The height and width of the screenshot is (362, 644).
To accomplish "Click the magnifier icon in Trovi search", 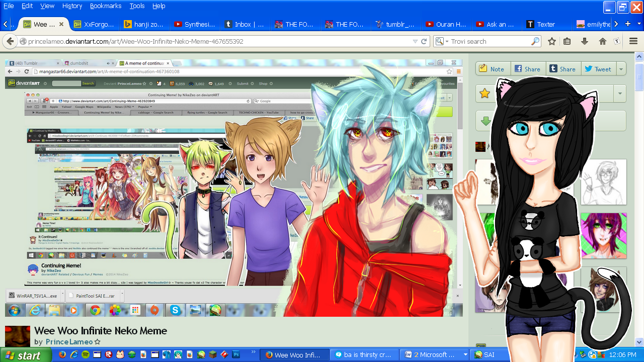I will 535,41.
